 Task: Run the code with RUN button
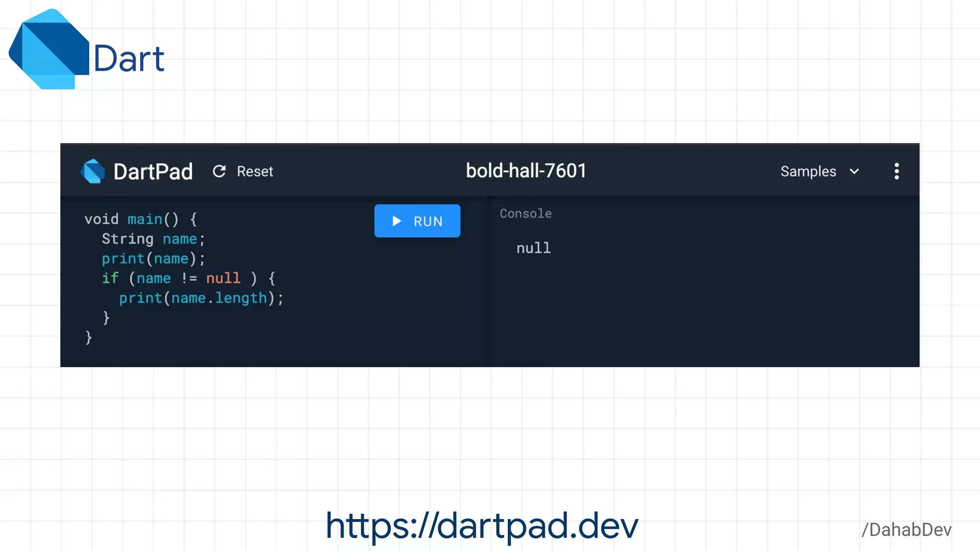(x=417, y=221)
